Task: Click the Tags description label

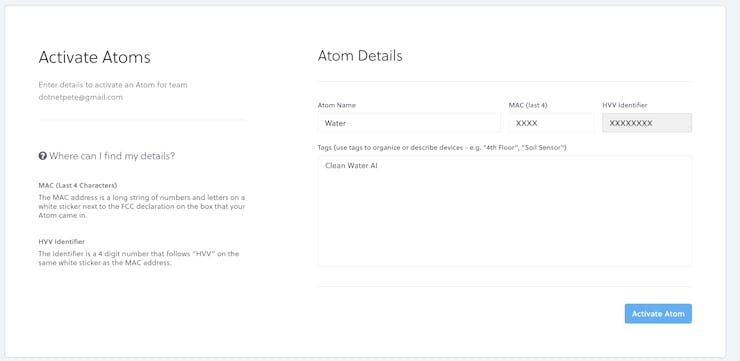Action: point(442,148)
